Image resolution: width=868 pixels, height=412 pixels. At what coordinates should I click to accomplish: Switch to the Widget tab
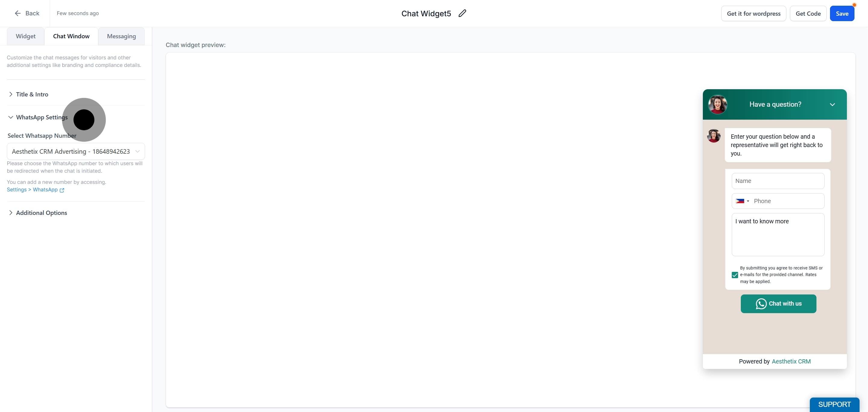coord(26,36)
